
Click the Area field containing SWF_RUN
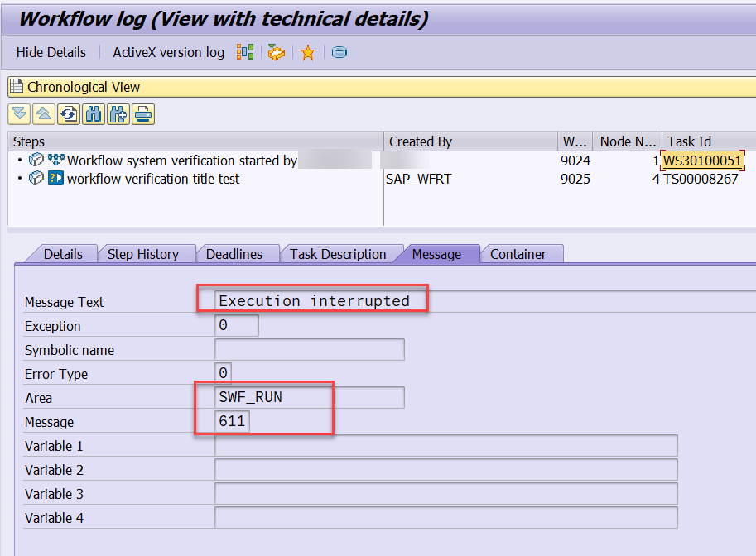pyautogui.click(x=309, y=397)
